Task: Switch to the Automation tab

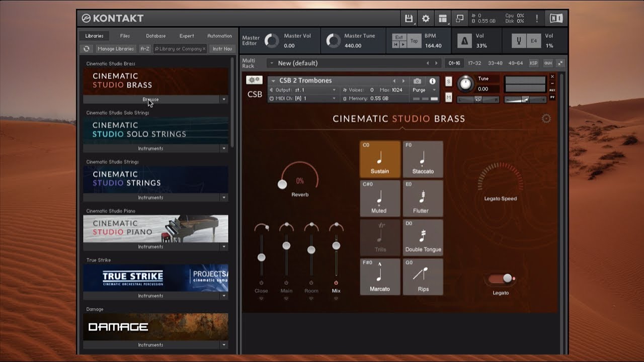Action: [x=219, y=36]
